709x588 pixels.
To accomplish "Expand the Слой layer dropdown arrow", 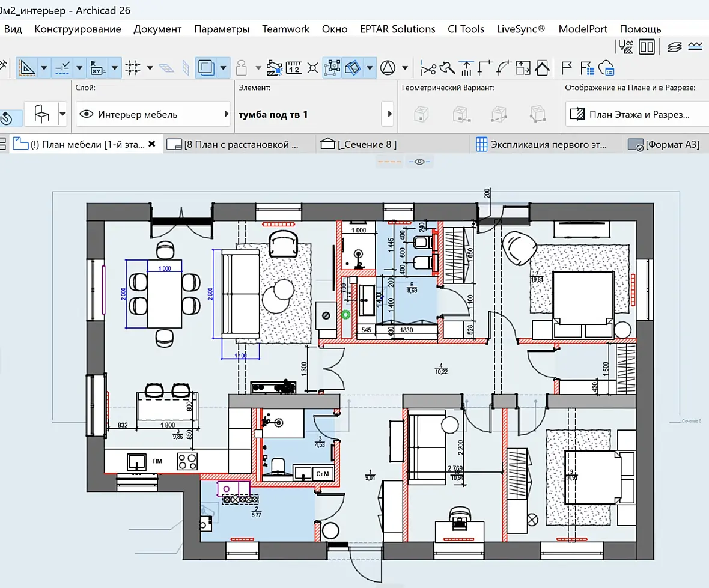I will click(227, 114).
